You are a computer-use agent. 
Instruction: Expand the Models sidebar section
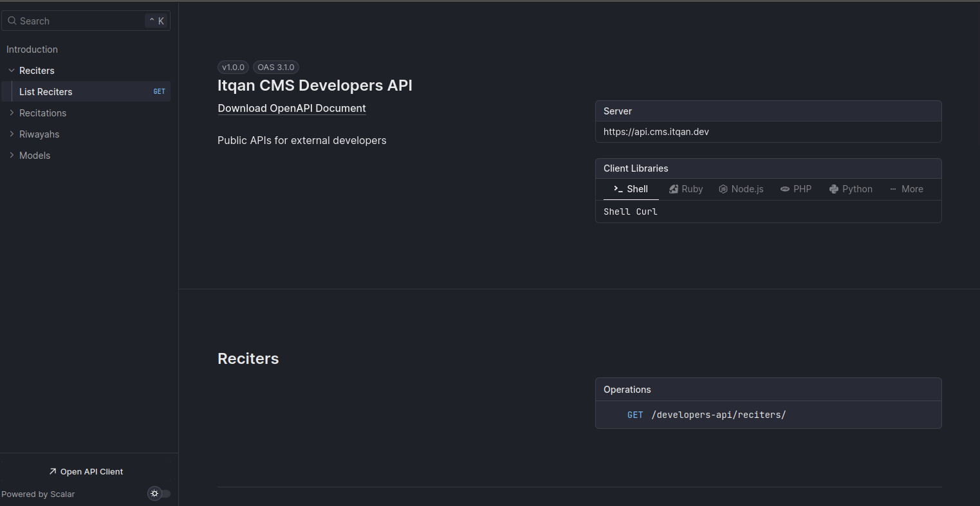[12, 156]
